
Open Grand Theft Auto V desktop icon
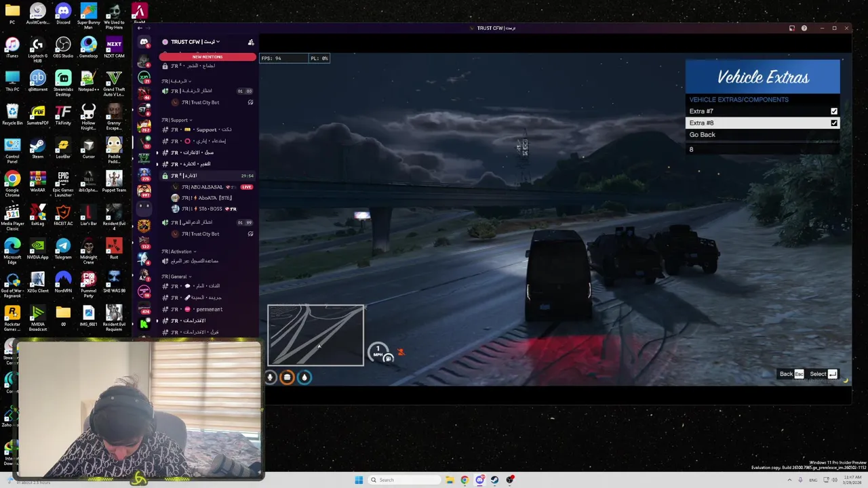114,83
